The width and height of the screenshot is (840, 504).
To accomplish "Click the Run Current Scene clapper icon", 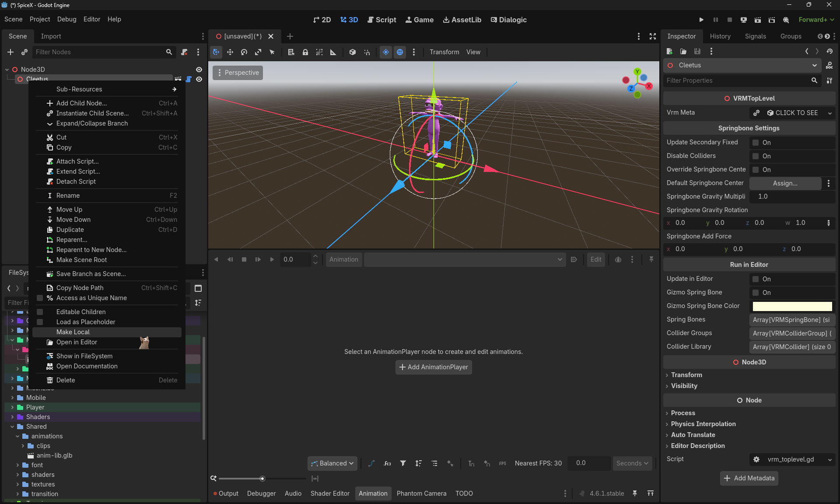I will click(758, 20).
